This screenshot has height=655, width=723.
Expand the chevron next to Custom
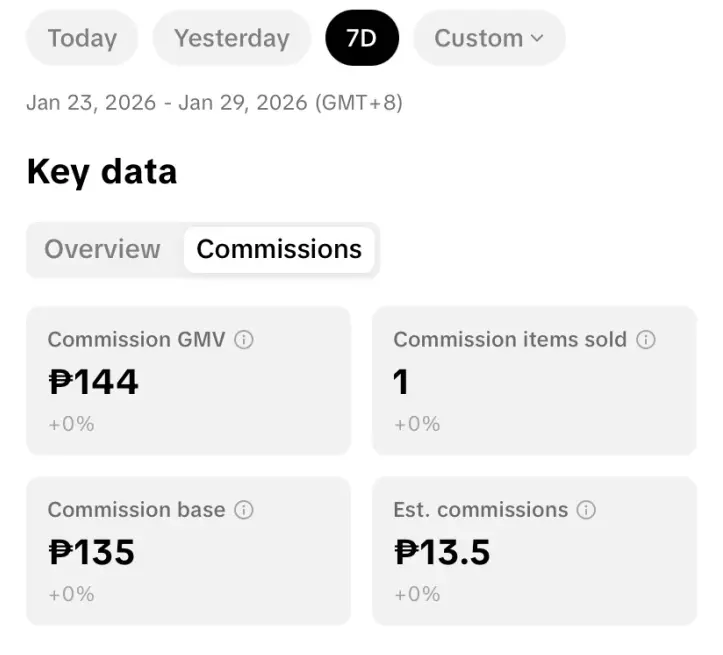[x=537, y=38]
